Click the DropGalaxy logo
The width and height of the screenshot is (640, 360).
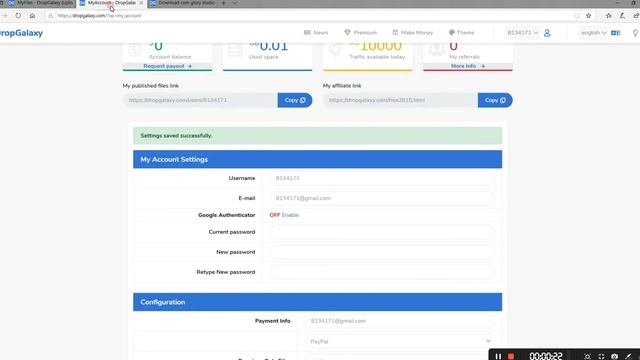pyautogui.click(x=21, y=33)
